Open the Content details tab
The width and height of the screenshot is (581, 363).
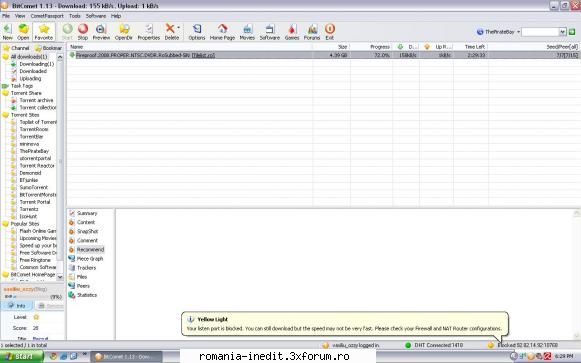click(86, 222)
